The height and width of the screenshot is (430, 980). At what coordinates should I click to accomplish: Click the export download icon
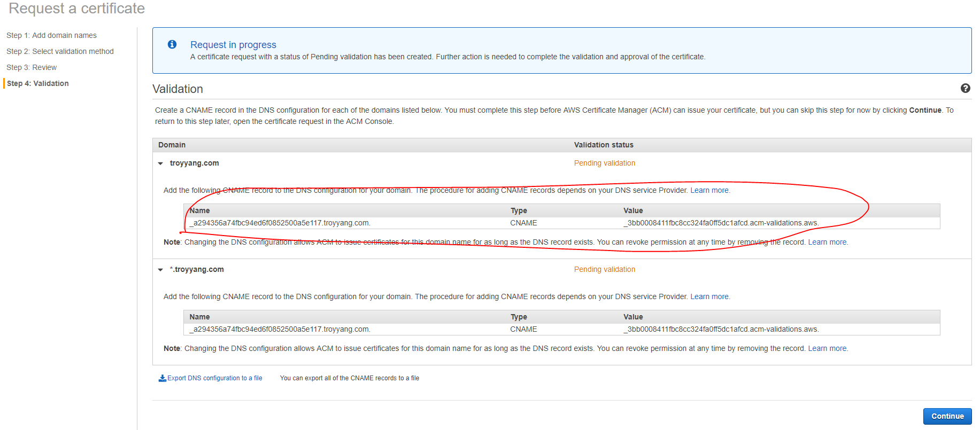click(x=162, y=378)
